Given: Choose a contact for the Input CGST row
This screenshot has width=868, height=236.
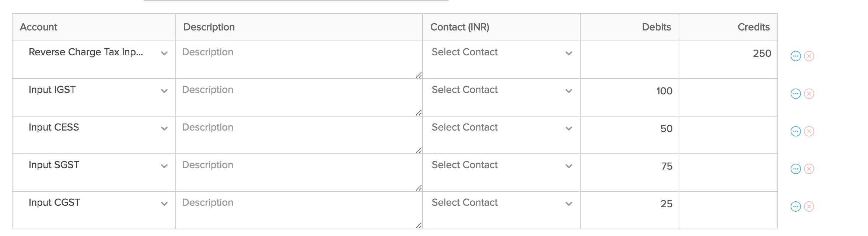Looking at the screenshot, I should [x=501, y=203].
